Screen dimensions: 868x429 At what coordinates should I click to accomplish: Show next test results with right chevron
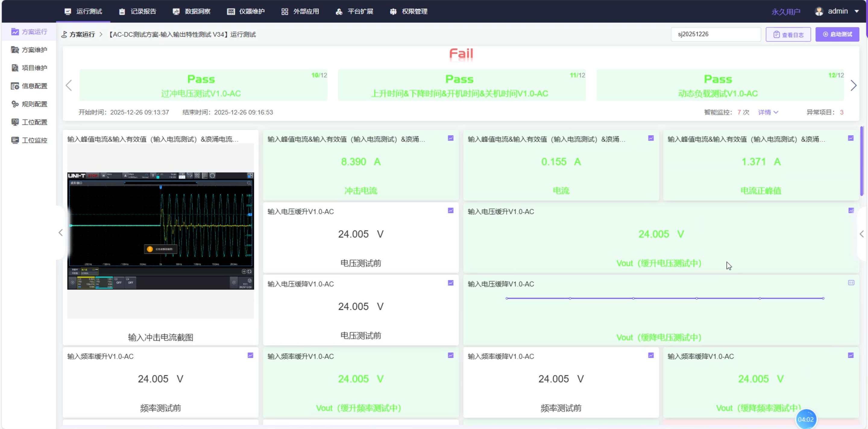tap(853, 85)
